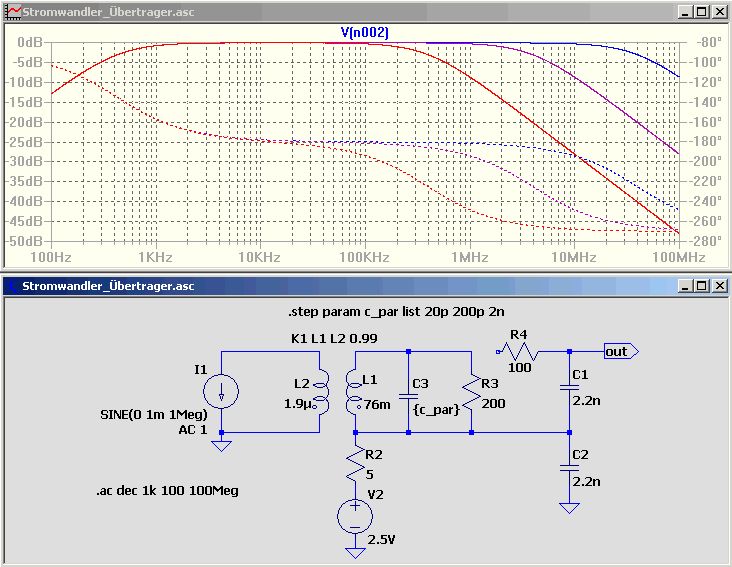
Task: Click the 2.5V value of V2
Action: 381,540
